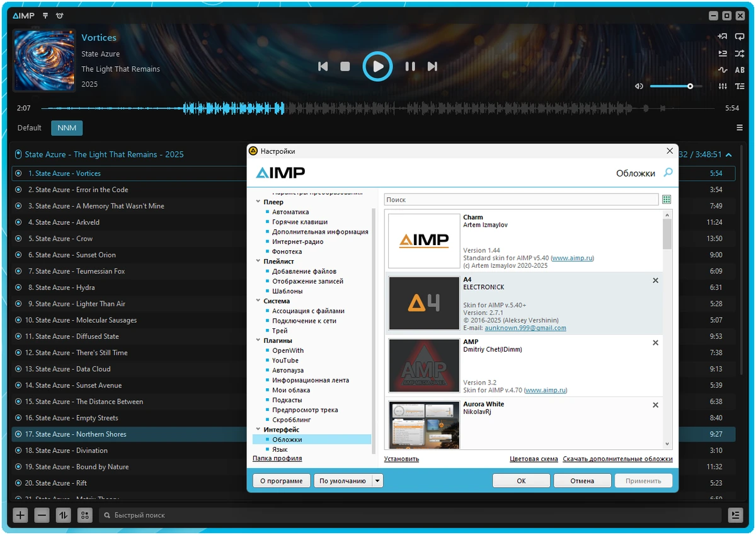Open the Цветовая схема link
This screenshot has height=535, width=756.
(534, 459)
